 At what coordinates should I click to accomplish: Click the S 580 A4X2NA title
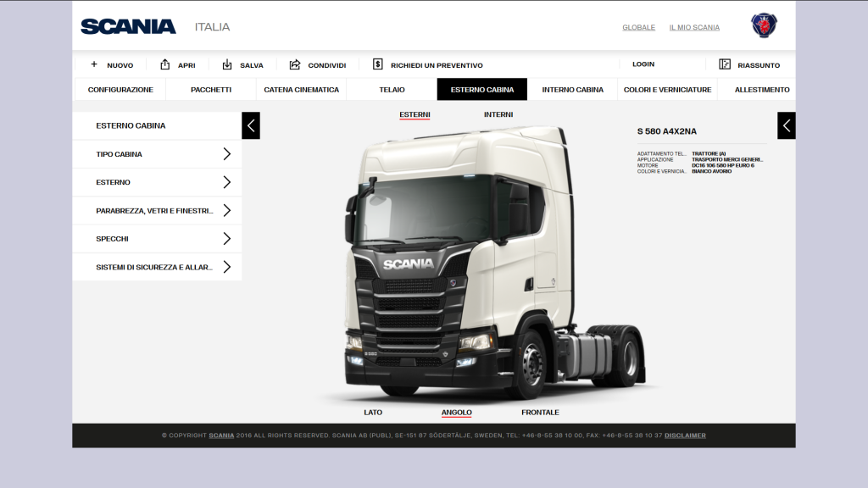(666, 131)
